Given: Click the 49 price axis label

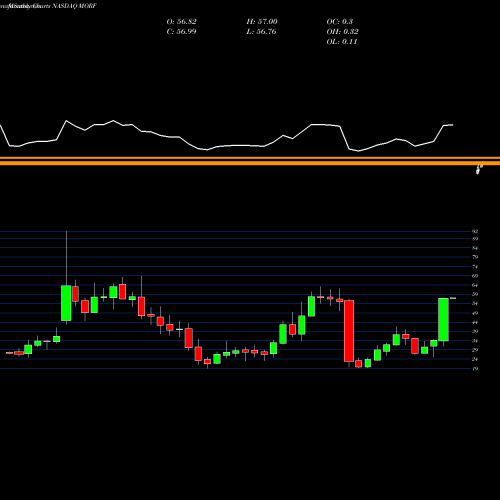Looking at the screenshot, I should 475,313.
